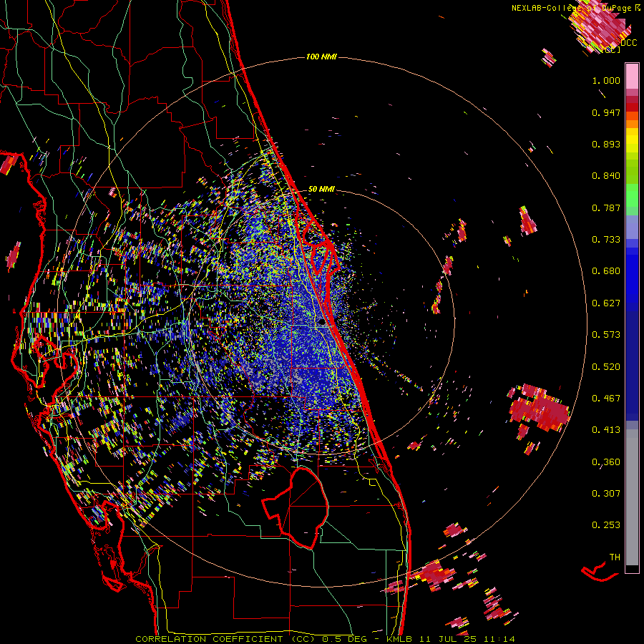Select the 0.893 scale value

coord(606,144)
